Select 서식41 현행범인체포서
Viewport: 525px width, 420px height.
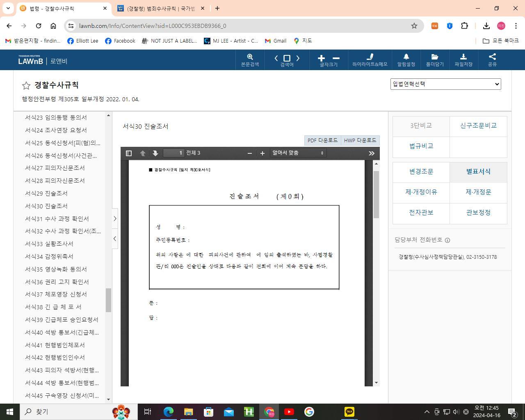[x=55, y=345]
